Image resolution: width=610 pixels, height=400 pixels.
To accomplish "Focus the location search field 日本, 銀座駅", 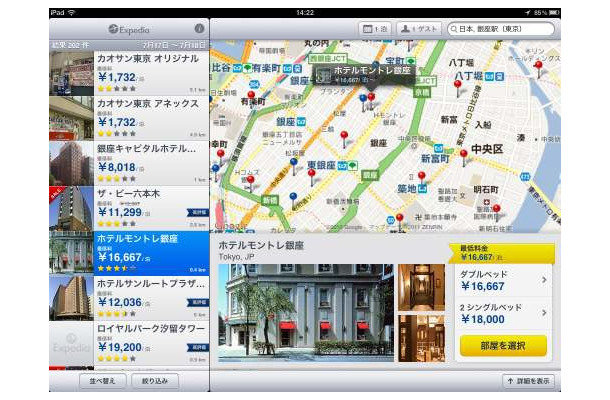I will (x=501, y=29).
